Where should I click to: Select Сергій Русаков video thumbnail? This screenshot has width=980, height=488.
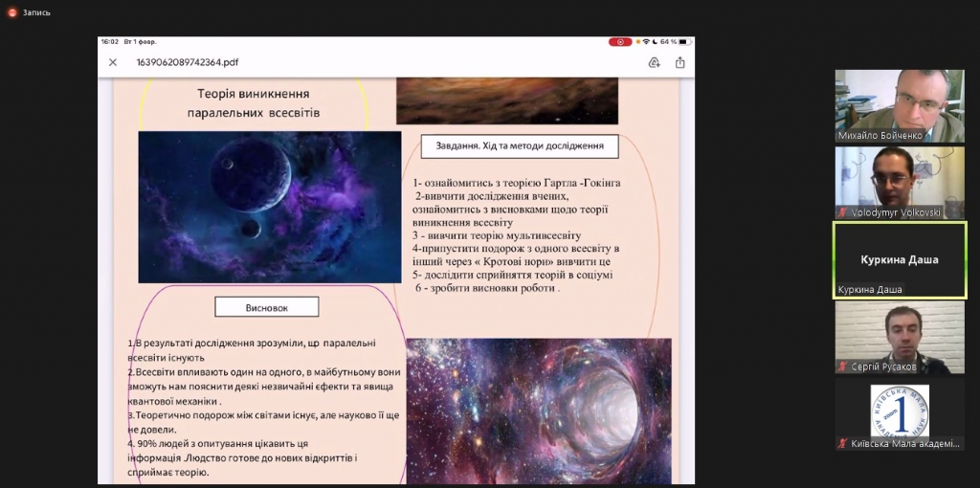click(900, 338)
